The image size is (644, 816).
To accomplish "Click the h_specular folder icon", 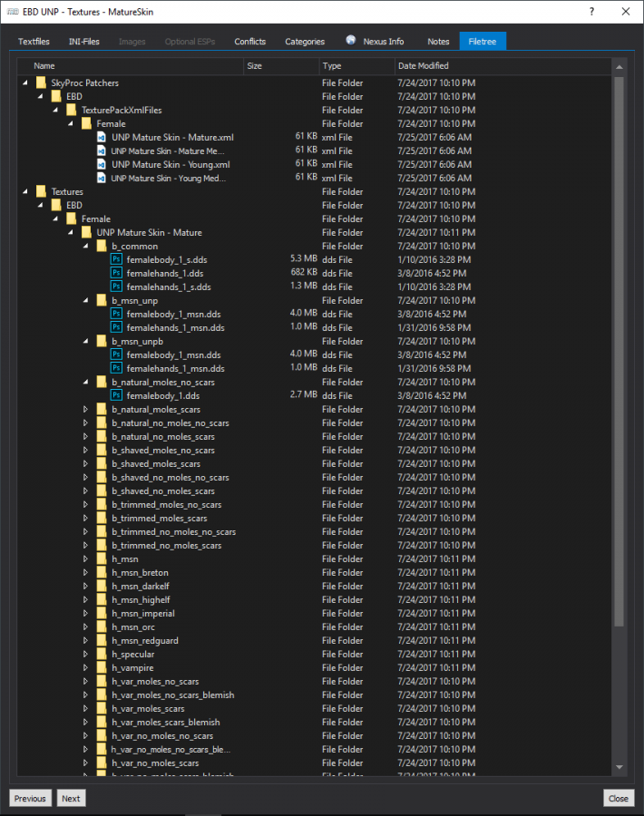I will click(102, 654).
